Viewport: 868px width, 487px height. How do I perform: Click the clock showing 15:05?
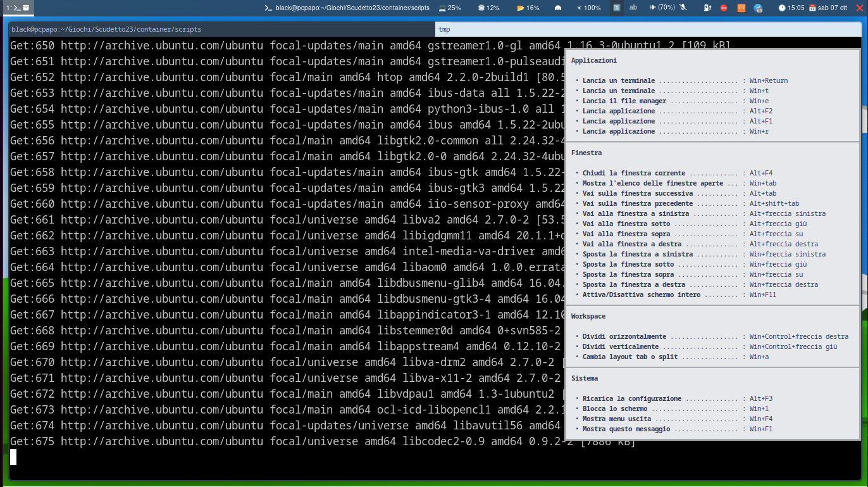(791, 8)
